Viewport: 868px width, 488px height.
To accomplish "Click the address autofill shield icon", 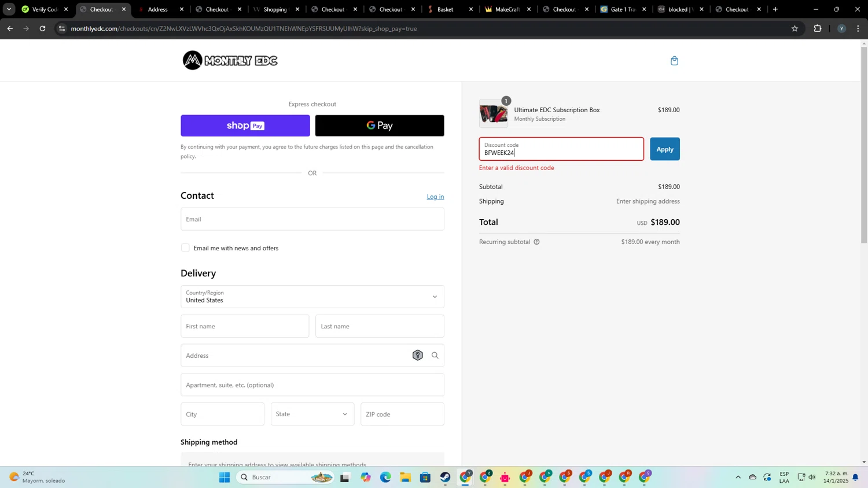I will (417, 355).
